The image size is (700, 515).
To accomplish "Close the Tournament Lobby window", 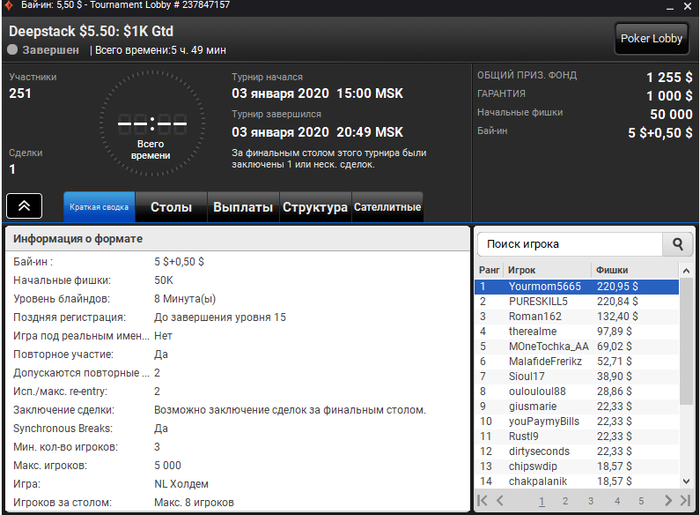I will (688, 6).
